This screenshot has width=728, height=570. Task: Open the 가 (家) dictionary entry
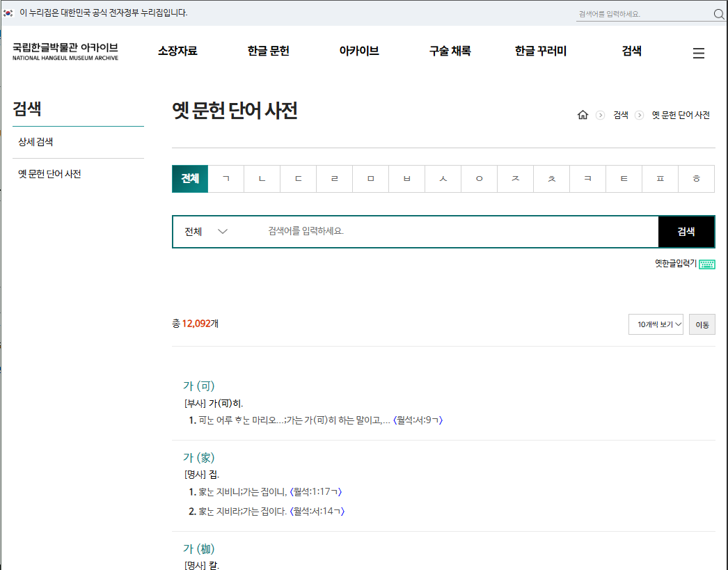click(199, 457)
